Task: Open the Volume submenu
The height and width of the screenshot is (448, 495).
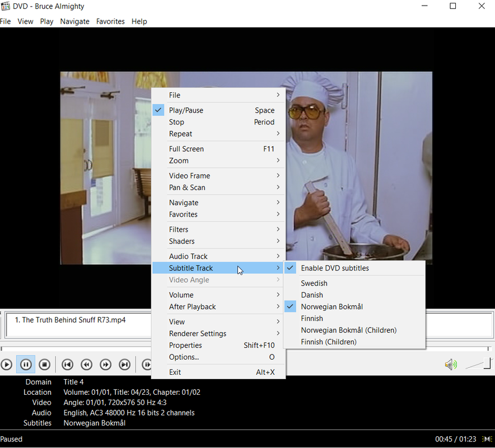Action: (218, 295)
